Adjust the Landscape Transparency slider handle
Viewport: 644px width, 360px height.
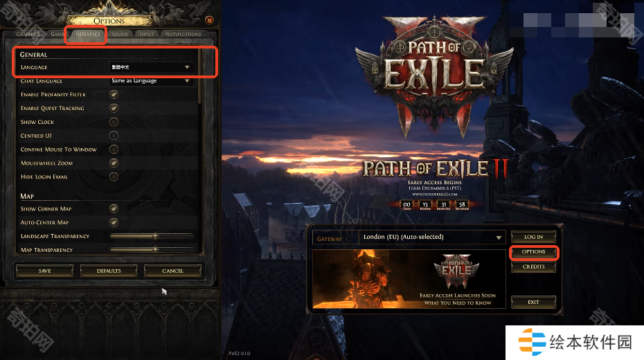click(x=155, y=236)
